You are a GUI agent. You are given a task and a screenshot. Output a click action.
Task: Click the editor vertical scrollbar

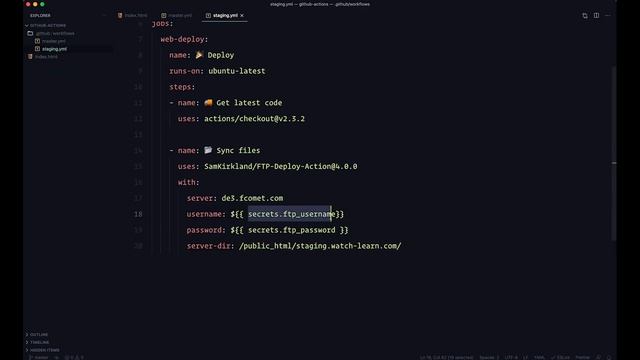coord(613,153)
